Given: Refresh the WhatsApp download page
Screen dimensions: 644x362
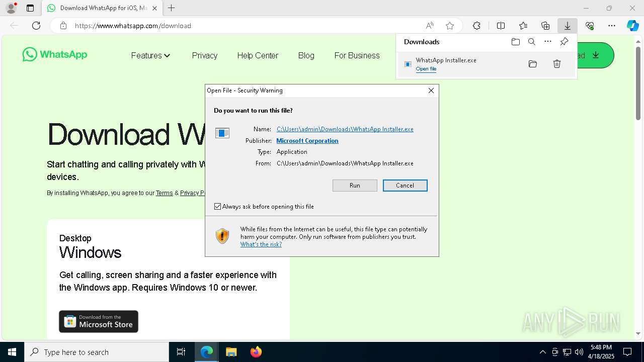Looking at the screenshot, I should click(36, 26).
